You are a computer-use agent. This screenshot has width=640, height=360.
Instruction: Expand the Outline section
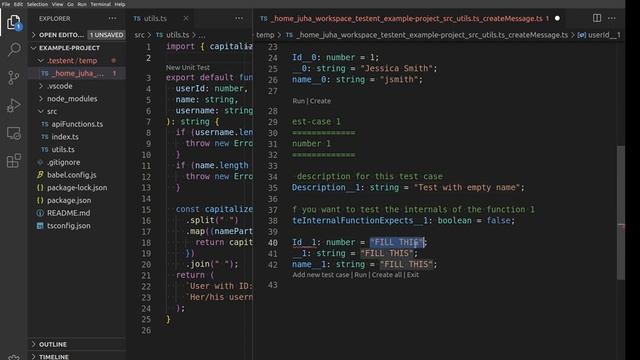pyautogui.click(x=53, y=344)
